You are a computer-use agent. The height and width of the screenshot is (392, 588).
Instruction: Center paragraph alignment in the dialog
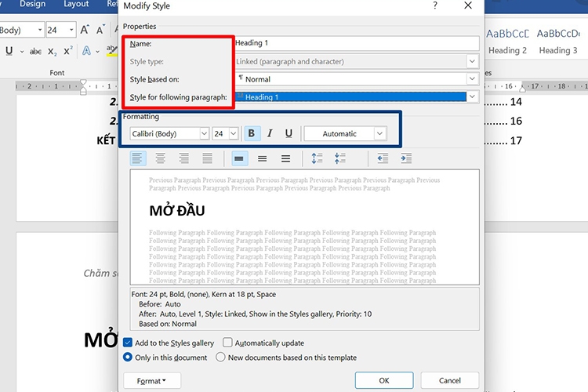point(161,158)
